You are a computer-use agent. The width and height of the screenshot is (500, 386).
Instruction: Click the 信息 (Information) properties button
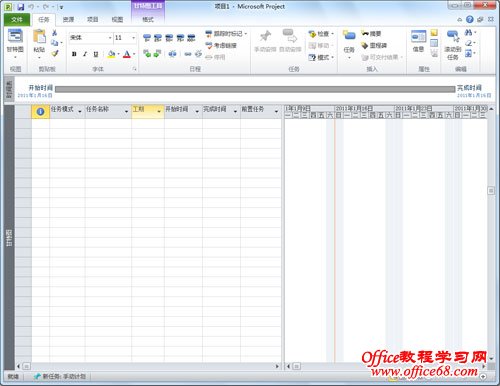click(418, 42)
